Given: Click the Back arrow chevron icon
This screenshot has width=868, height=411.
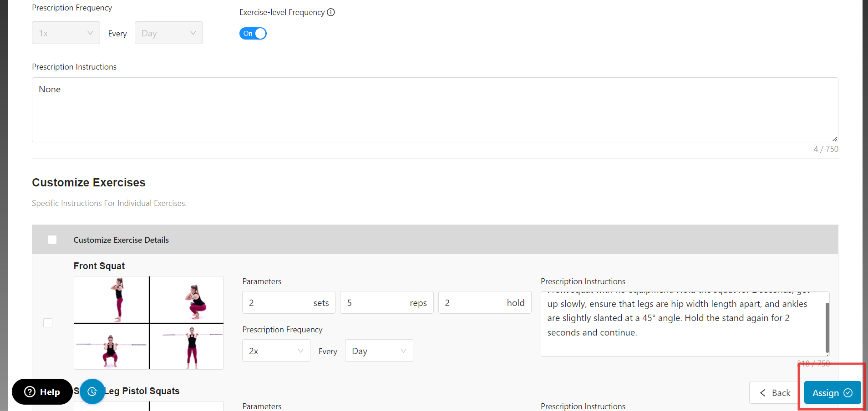Looking at the screenshot, I should tap(763, 393).
